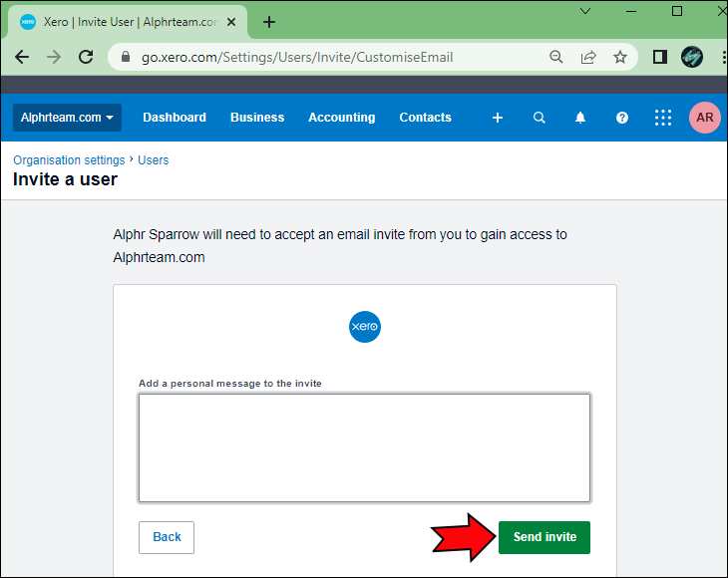Click the Invite a user heading
This screenshot has width=728, height=578.
pyautogui.click(x=66, y=179)
